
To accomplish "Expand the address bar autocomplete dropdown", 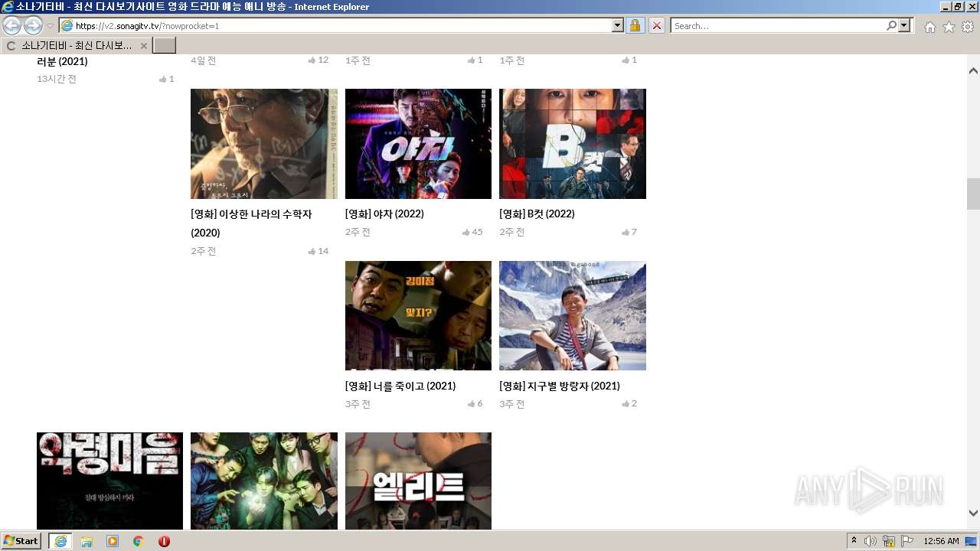I will point(618,25).
